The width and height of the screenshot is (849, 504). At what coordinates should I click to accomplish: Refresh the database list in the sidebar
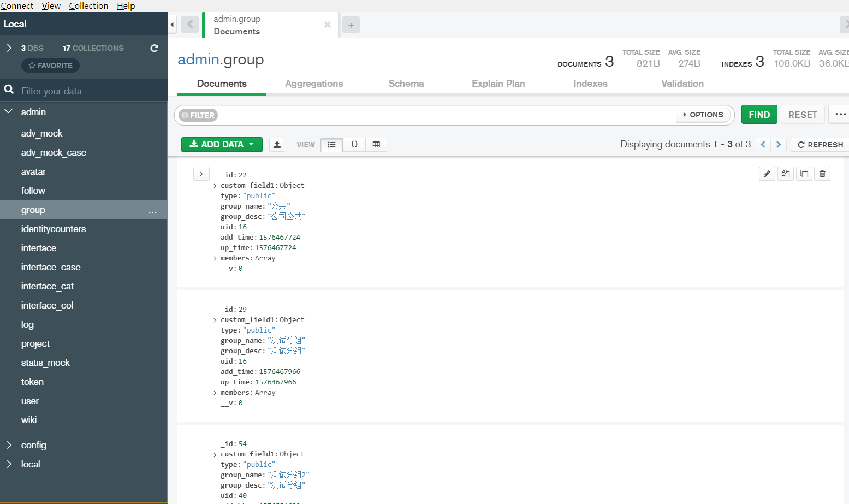click(x=153, y=48)
